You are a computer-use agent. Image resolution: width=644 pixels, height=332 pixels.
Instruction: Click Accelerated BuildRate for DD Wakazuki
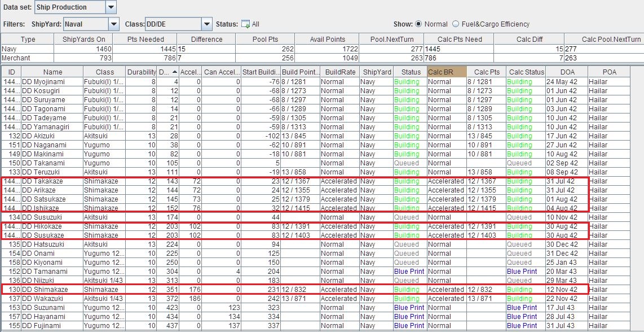(x=339, y=299)
